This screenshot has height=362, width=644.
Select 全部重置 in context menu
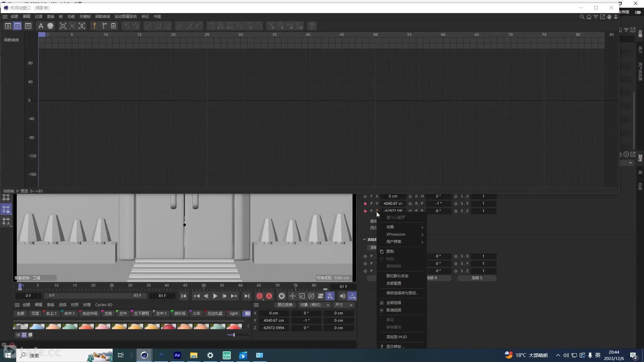coord(402,283)
